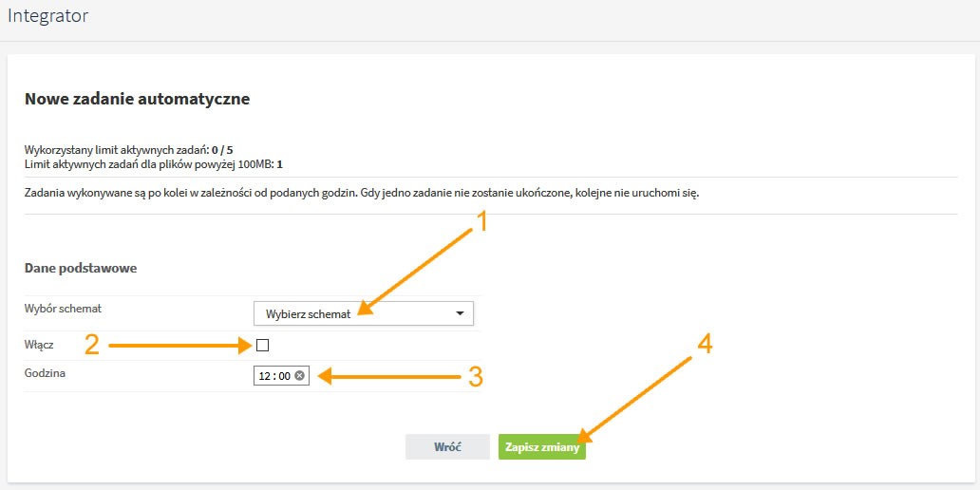Open the Wybierz schemat combo box

coord(364,313)
